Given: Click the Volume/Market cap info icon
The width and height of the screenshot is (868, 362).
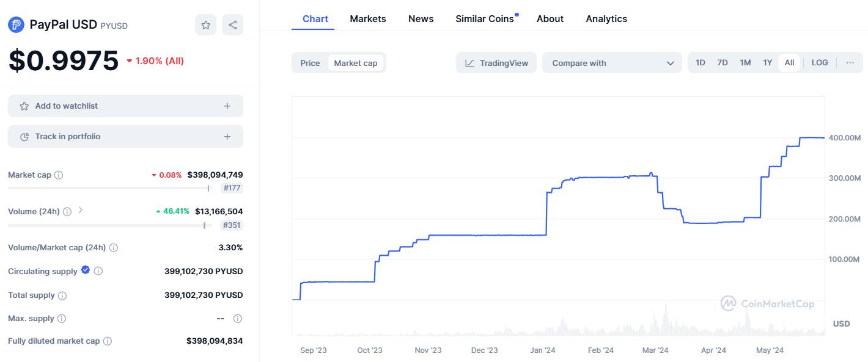Looking at the screenshot, I should click(114, 248).
